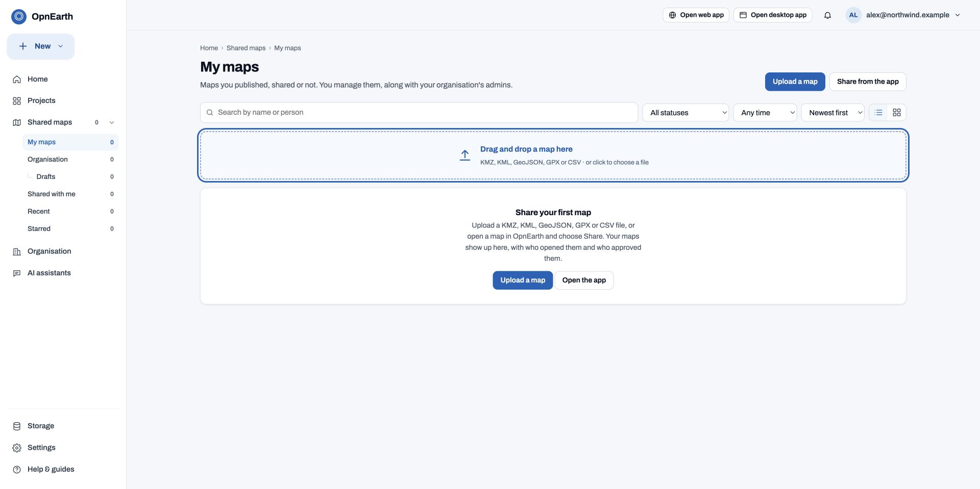
Task: Expand the account menu chevron
Action: (x=958, y=15)
